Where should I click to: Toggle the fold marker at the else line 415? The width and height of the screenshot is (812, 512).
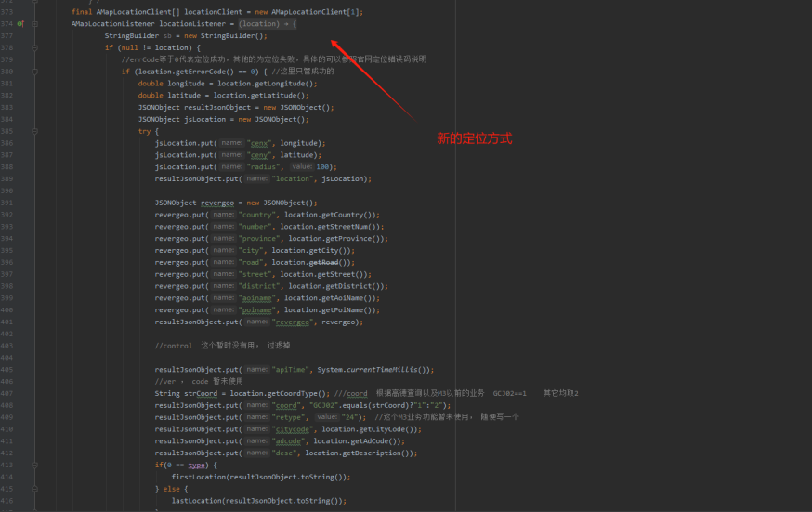pyautogui.click(x=34, y=489)
